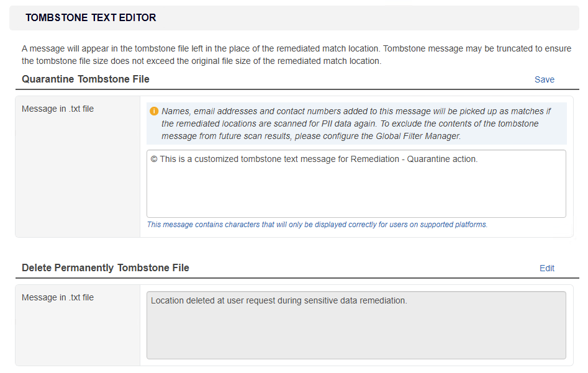Click below the delete tombstone message box
The height and width of the screenshot is (373, 588).
pos(356,366)
